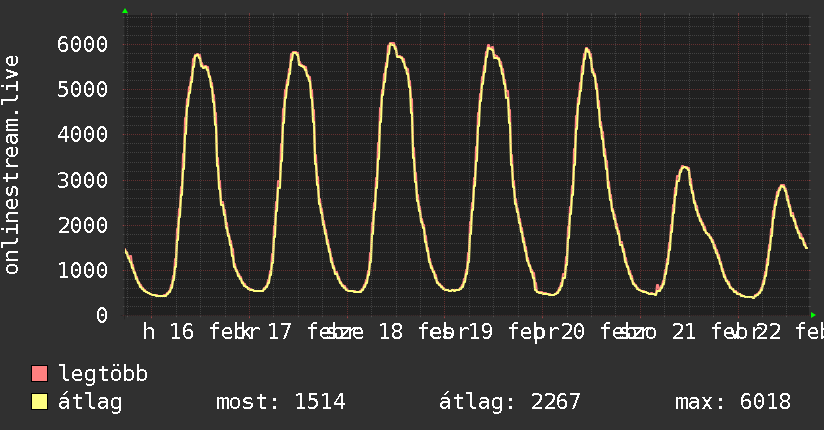Click the small peak near 3000
This screenshot has height=430, width=824.
pos(684,168)
